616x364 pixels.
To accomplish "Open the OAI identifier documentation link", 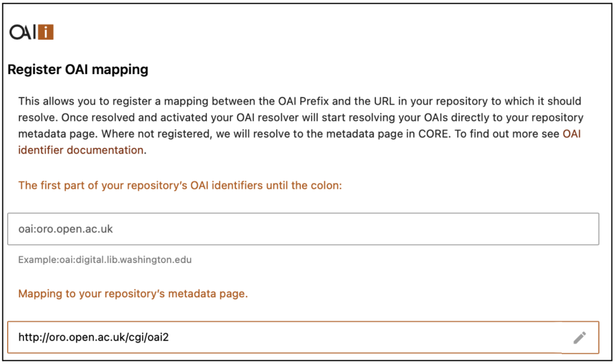I will pyautogui.click(x=571, y=134).
